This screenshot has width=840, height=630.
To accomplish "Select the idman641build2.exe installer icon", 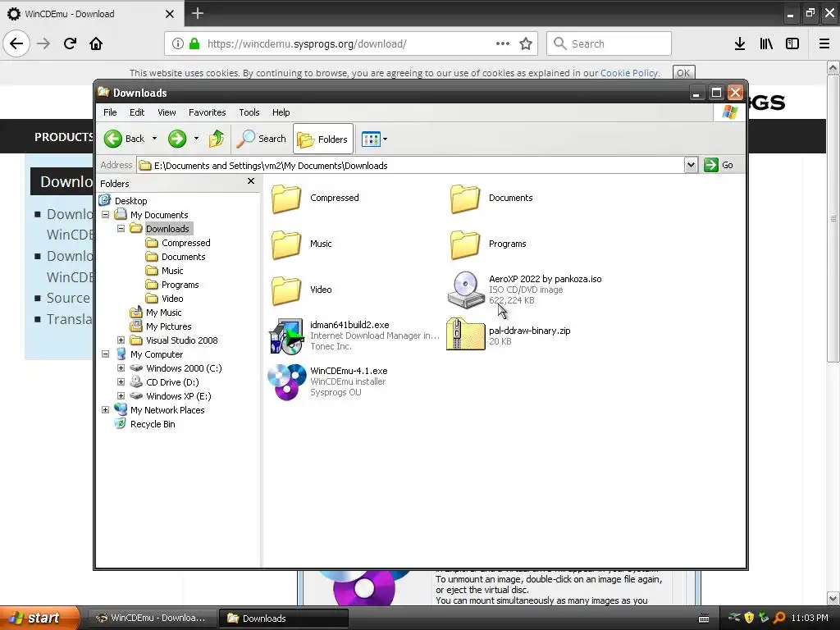I will coord(286,336).
